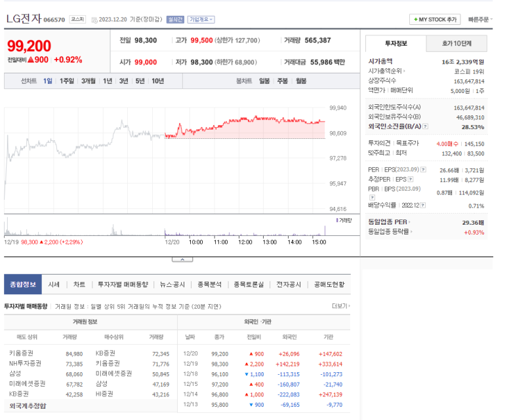Click 시가총액 value 16조 2,339억원
The width and height of the screenshot is (507, 420).
462,62
